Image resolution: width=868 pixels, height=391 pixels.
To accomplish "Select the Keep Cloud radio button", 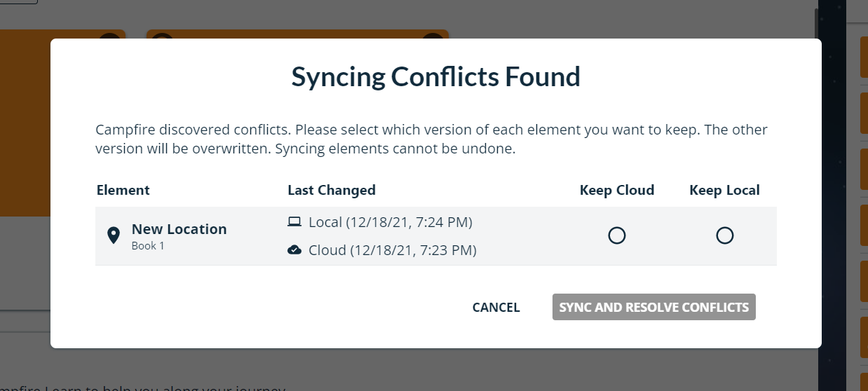I will [x=617, y=236].
